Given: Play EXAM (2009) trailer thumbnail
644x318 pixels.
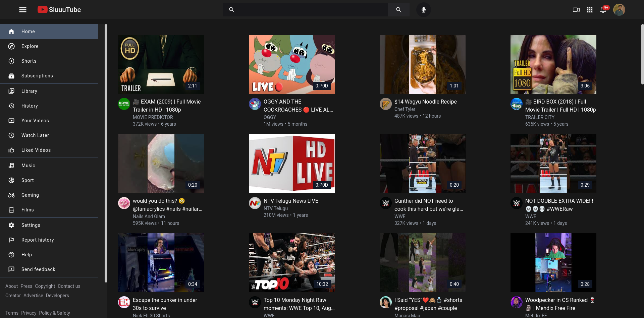Looking at the screenshot, I should pyautogui.click(x=161, y=64).
